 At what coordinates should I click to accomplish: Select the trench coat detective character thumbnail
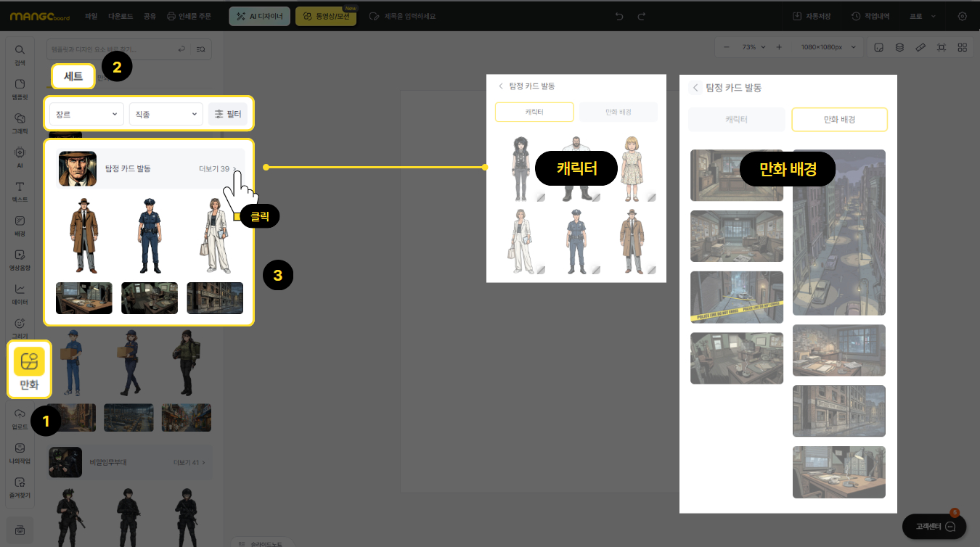click(x=84, y=236)
